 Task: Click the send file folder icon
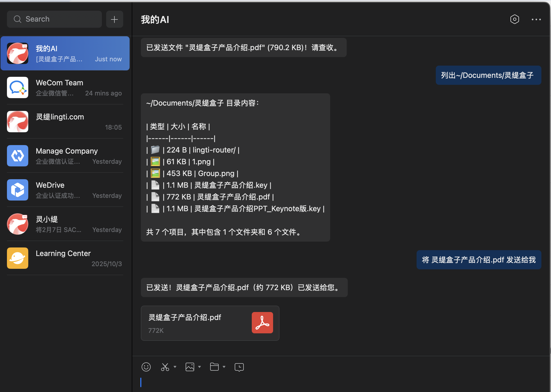point(214,367)
